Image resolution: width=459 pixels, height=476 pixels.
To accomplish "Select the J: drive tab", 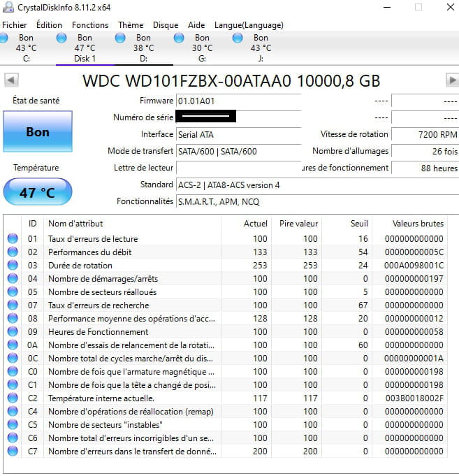I will pyautogui.click(x=261, y=48).
